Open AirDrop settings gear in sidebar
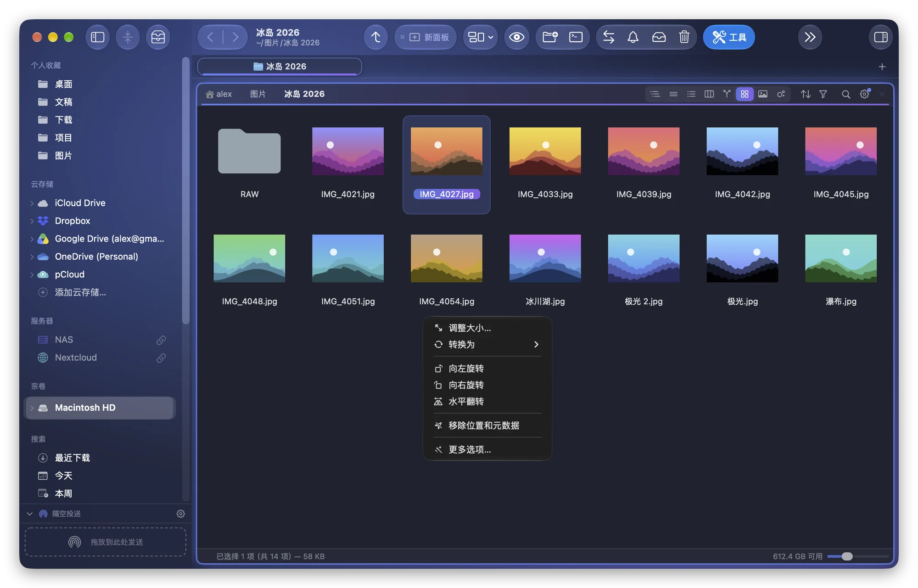This screenshot has height=588, width=918. 181,514
